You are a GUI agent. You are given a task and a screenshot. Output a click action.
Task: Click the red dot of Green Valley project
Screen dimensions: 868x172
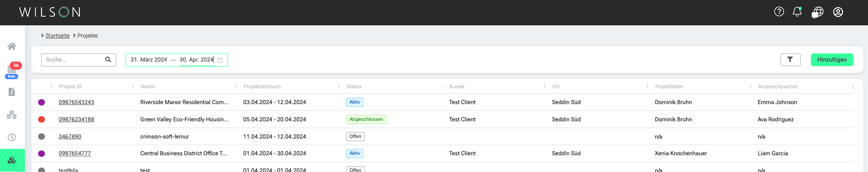pos(42,119)
